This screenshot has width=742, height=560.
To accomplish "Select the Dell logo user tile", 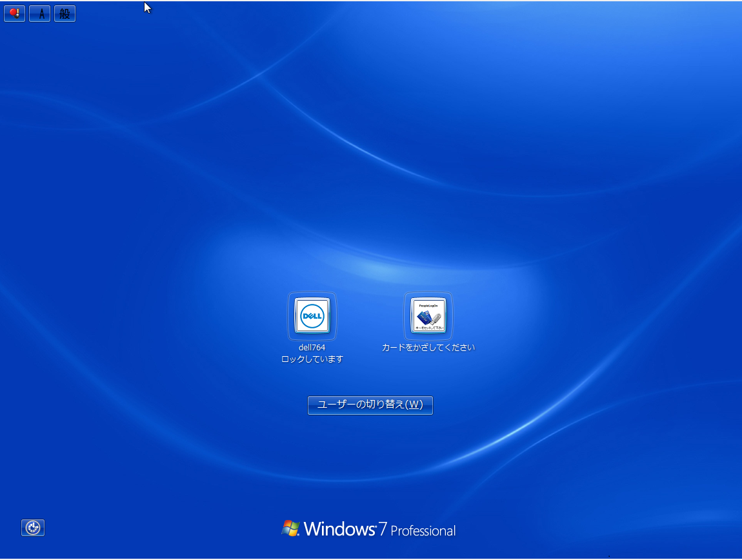I will (312, 315).
